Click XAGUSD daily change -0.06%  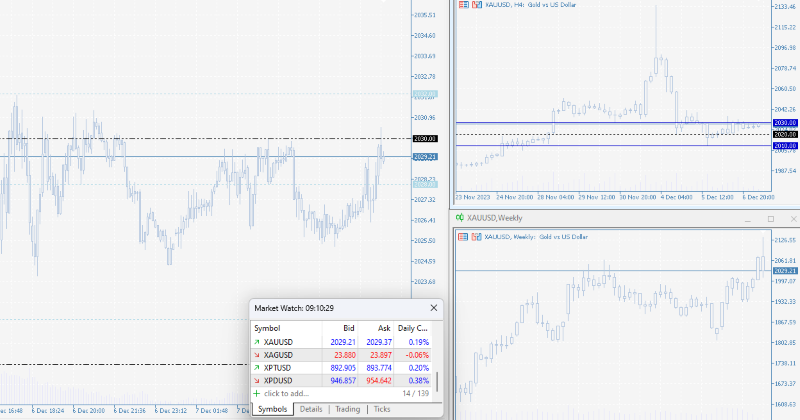tap(417, 355)
